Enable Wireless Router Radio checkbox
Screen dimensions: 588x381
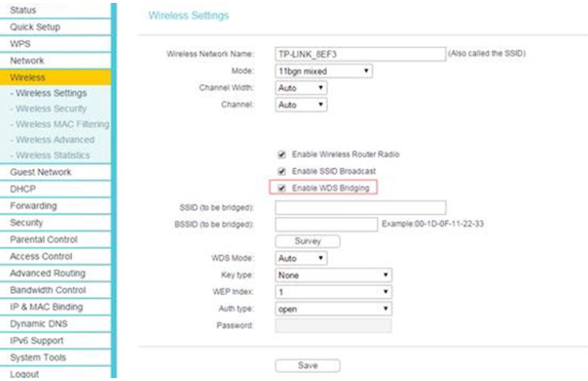point(281,155)
